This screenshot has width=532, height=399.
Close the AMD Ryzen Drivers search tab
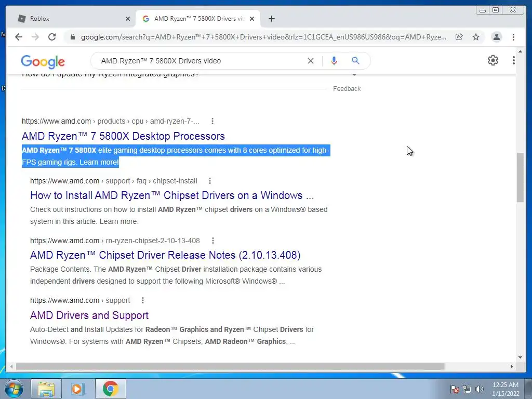[252, 19]
